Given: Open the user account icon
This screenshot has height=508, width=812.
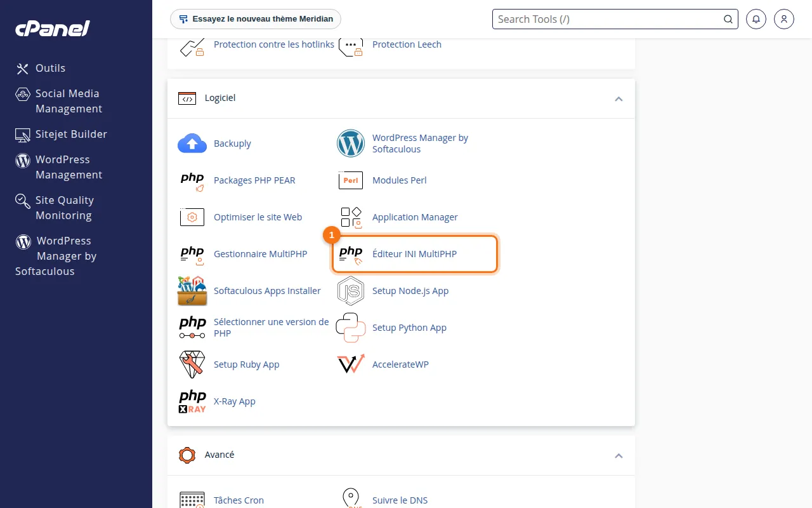Looking at the screenshot, I should click(x=784, y=19).
